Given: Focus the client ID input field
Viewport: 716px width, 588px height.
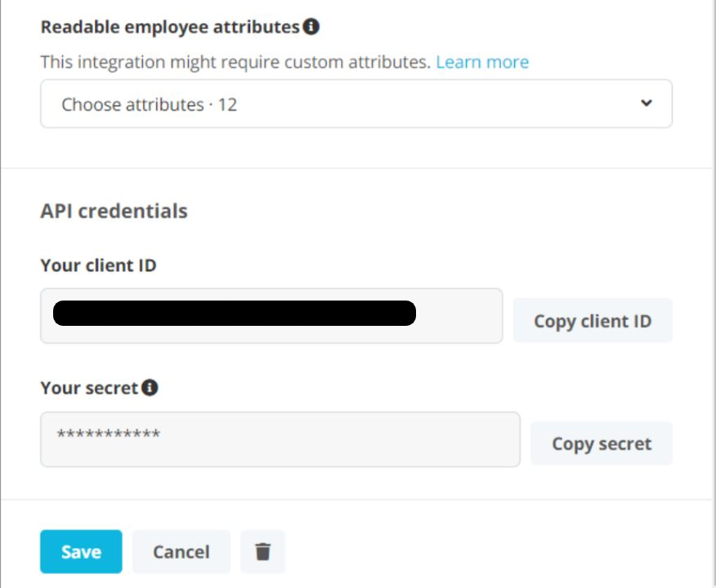Looking at the screenshot, I should point(459,315).
